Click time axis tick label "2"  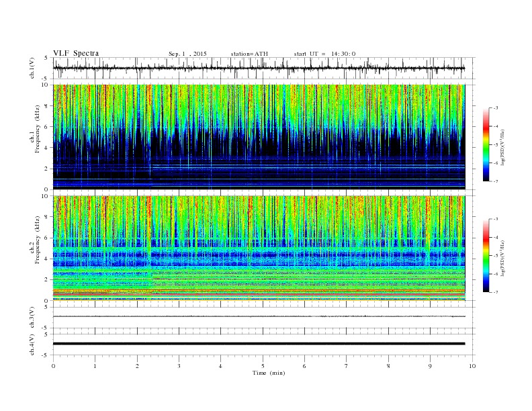[137, 366]
